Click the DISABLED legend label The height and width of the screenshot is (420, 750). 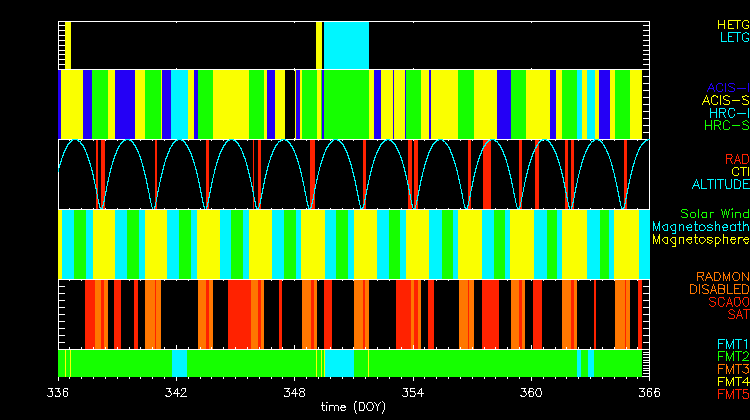point(717,289)
